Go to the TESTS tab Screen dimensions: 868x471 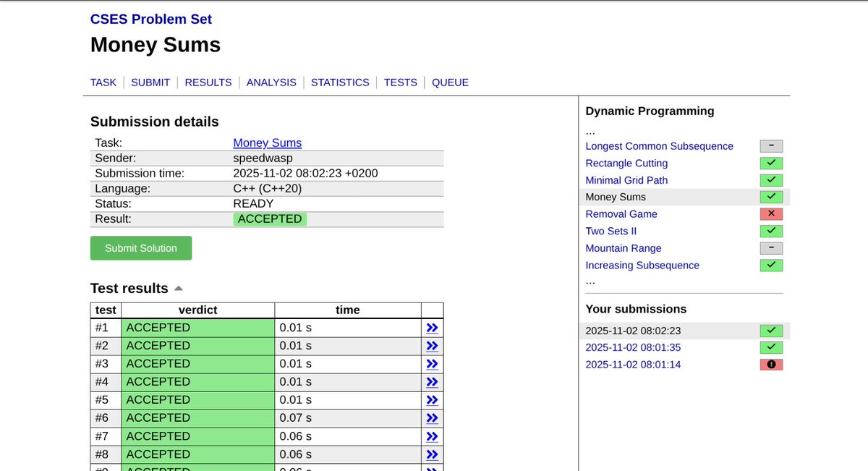(401, 82)
